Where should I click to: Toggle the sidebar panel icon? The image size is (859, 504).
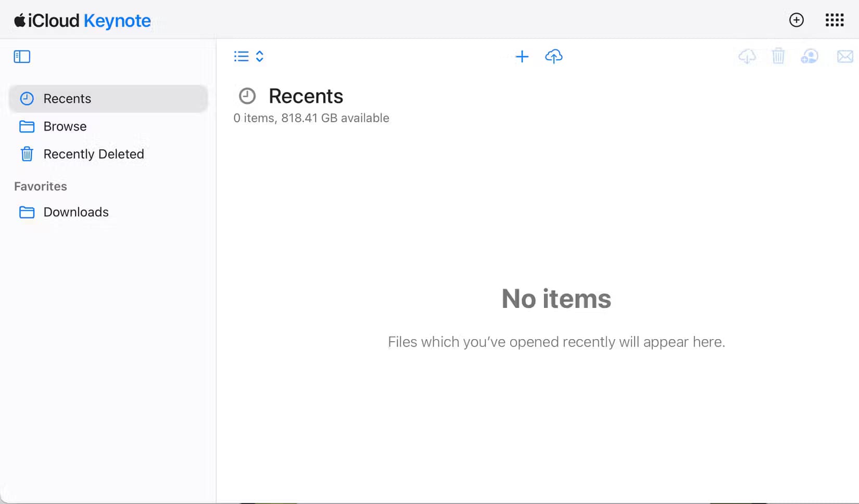(22, 56)
